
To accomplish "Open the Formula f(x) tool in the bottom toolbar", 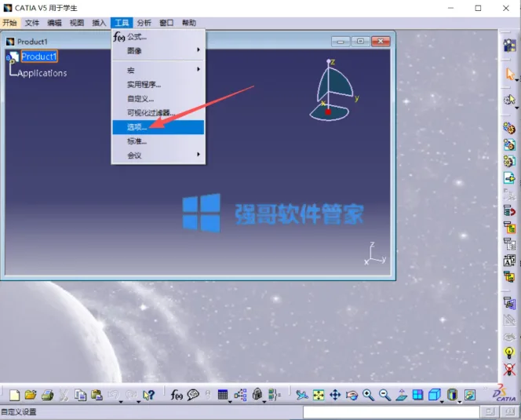I will click(177, 395).
